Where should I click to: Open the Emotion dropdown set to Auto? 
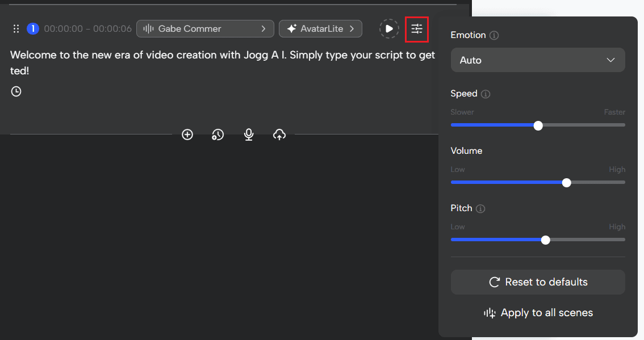click(x=537, y=60)
